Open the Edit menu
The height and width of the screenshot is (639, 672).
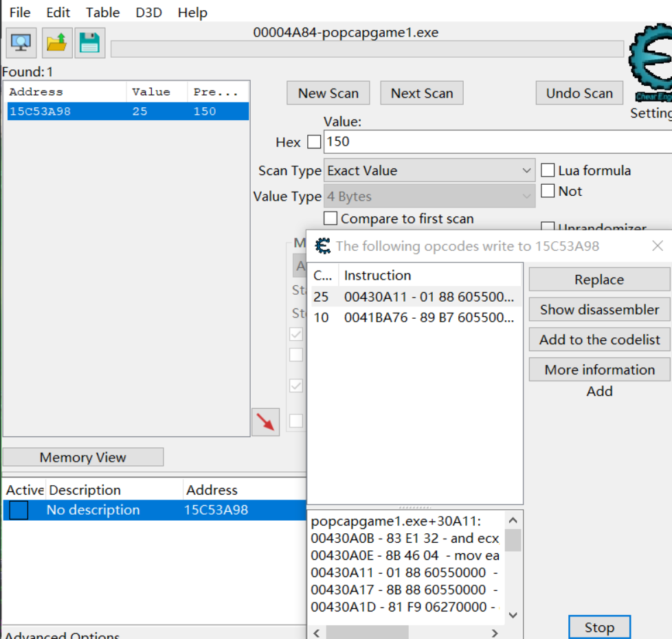[x=58, y=12]
